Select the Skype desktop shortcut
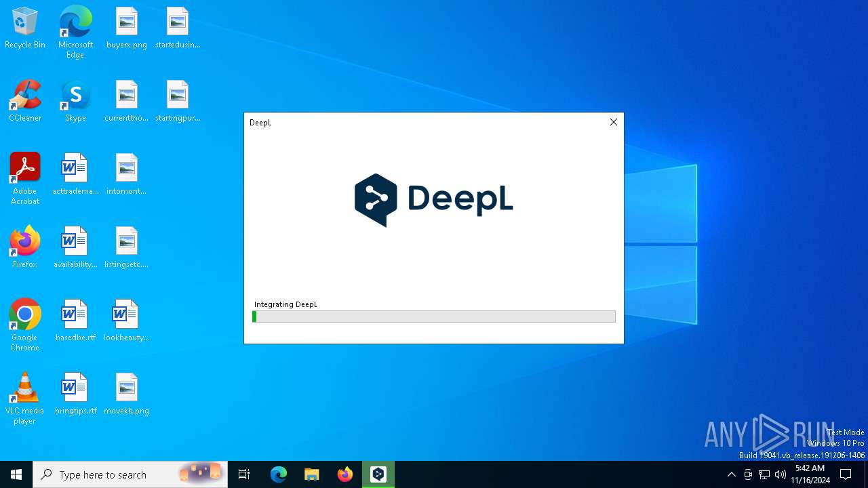This screenshot has height=488, width=868. 75,102
